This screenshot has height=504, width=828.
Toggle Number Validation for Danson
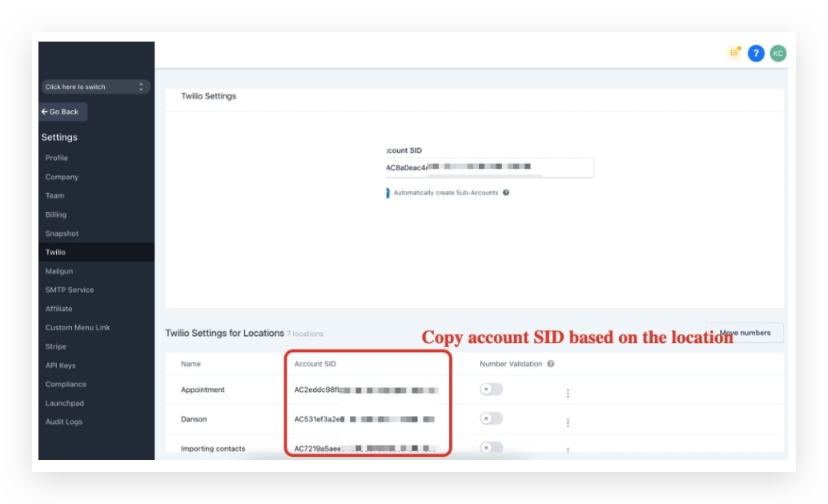pyautogui.click(x=491, y=418)
